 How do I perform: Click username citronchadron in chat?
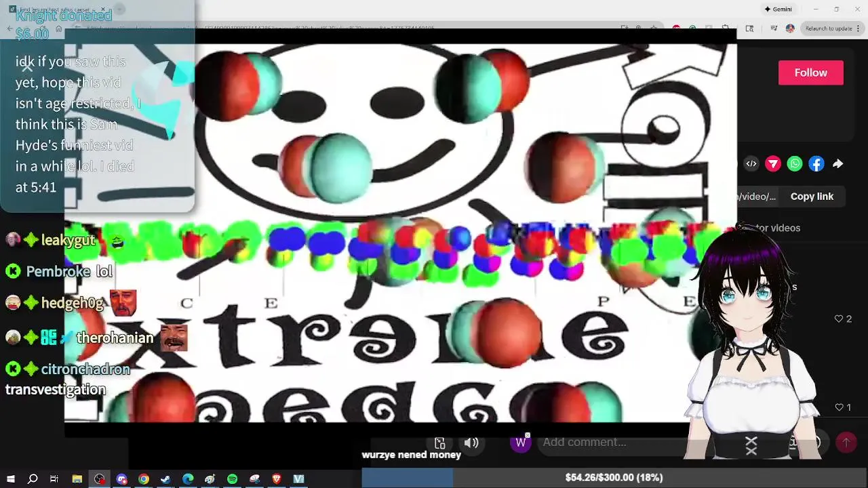point(85,369)
